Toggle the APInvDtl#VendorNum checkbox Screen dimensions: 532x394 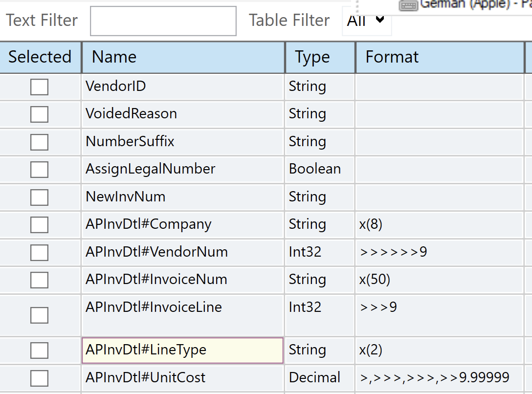click(39, 253)
